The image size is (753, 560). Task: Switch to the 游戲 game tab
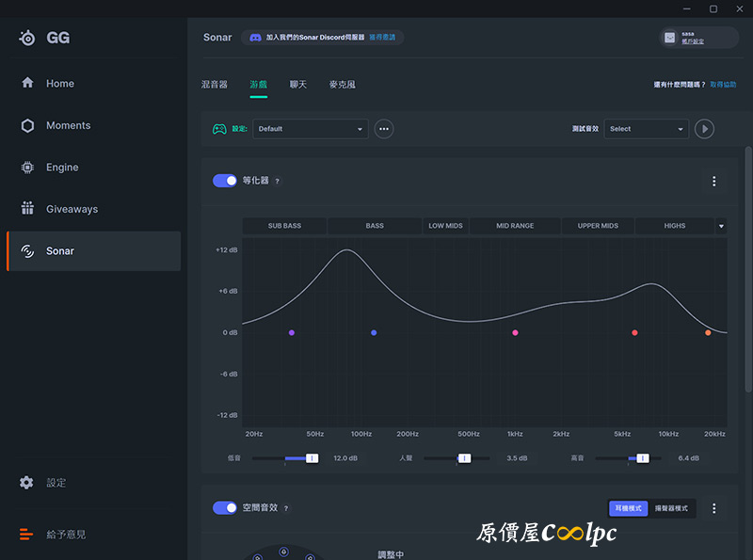pos(258,85)
